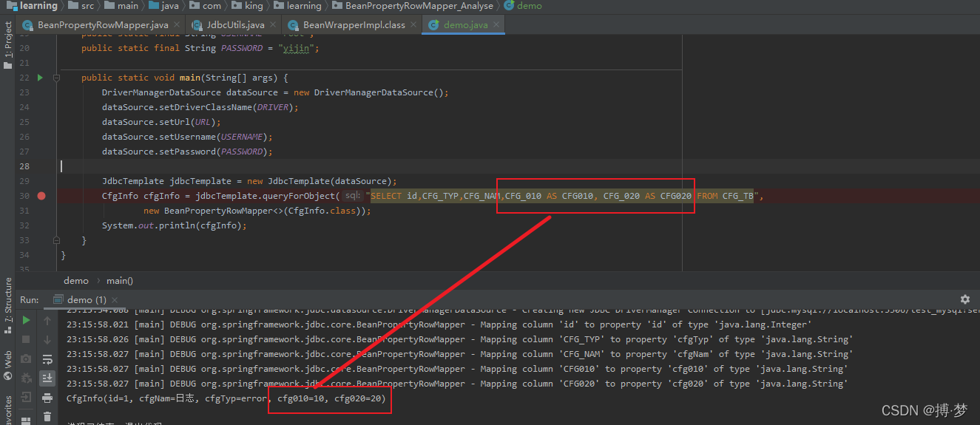Toggle the breakpoint on line 30
This screenshot has height=425, width=980.
click(41, 196)
